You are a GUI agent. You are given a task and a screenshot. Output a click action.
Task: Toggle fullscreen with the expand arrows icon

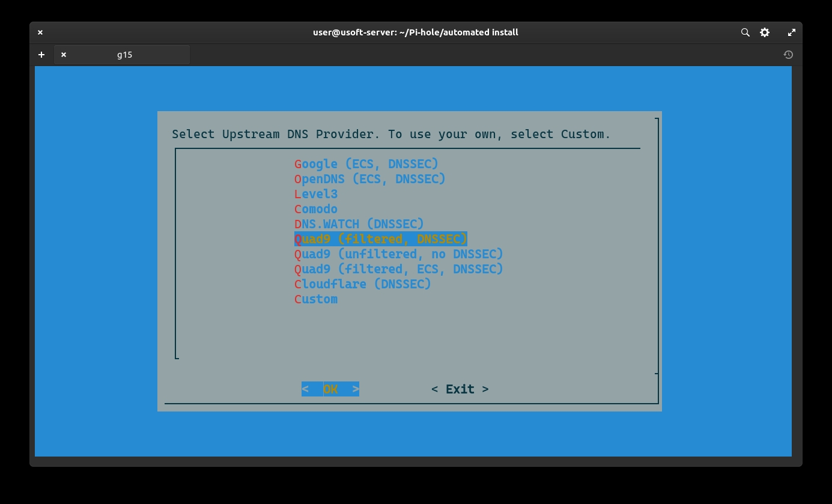792,32
